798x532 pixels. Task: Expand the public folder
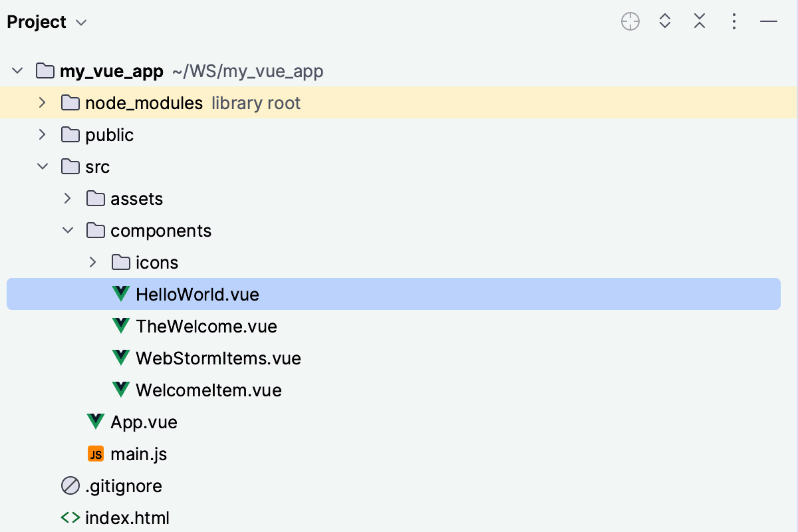pyautogui.click(x=43, y=134)
